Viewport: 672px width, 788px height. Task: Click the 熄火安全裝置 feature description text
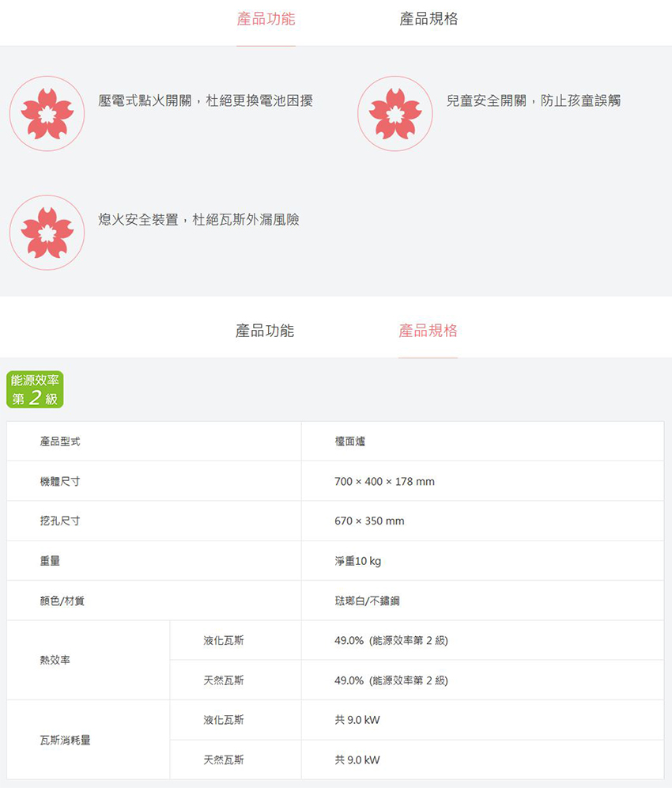[x=198, y=219]
